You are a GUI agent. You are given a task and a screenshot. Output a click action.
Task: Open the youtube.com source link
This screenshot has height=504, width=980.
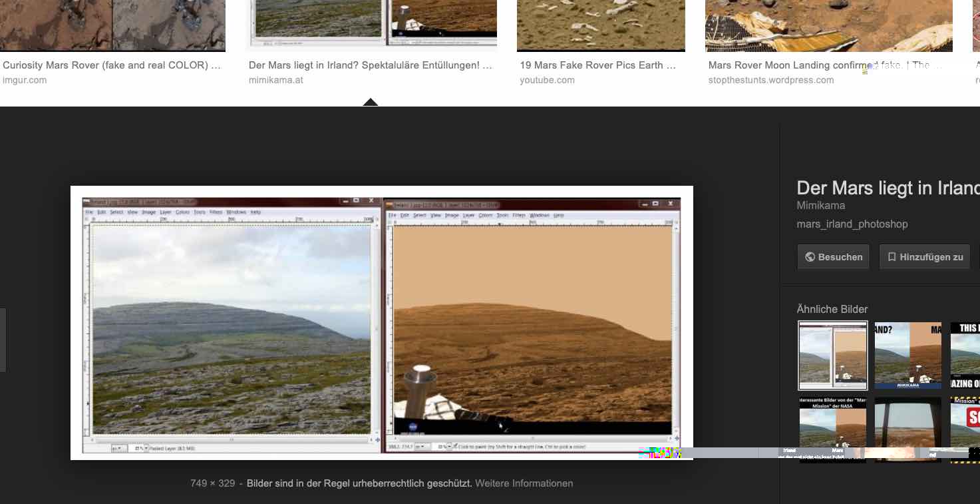(x=547, y=80)
